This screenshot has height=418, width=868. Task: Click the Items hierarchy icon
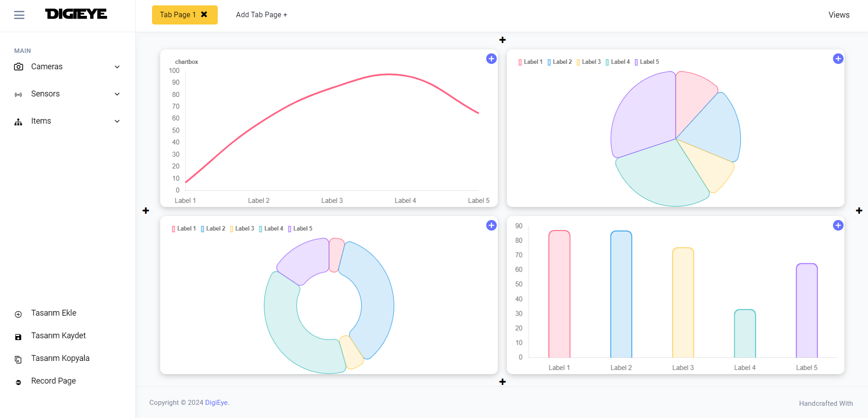(x=18, y=122)
